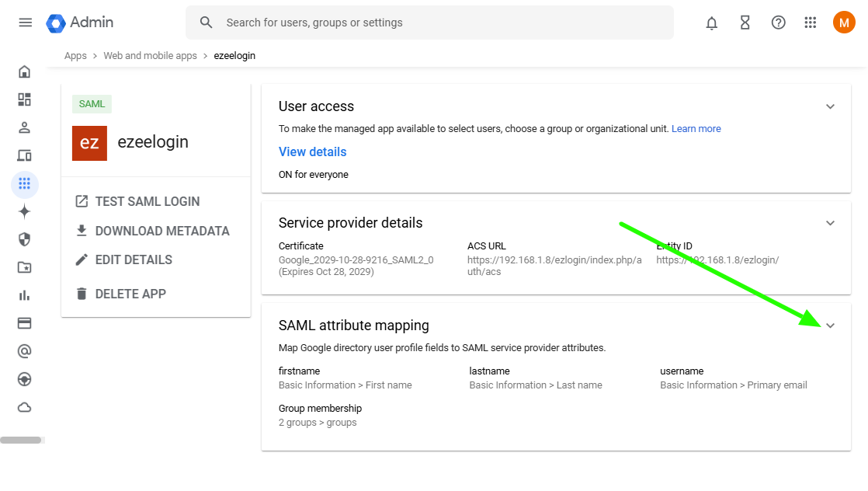Image resolution: width=868 pixels, height=491 pixels.
Task: Click DOWNLOAD METADATA
Action: pos(152,231)
